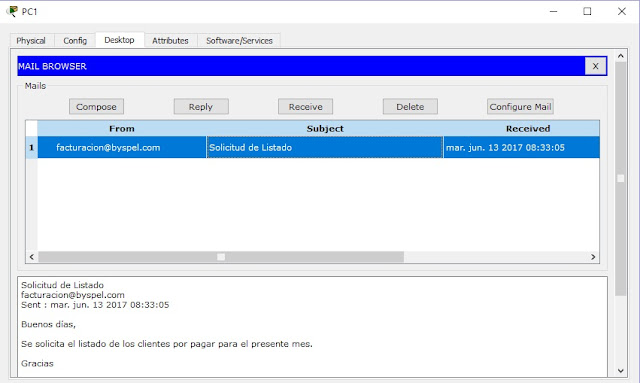This screenshot has height=383, width=640.
Task: Open the Attributes tab
Action: [x=170, y=40]
